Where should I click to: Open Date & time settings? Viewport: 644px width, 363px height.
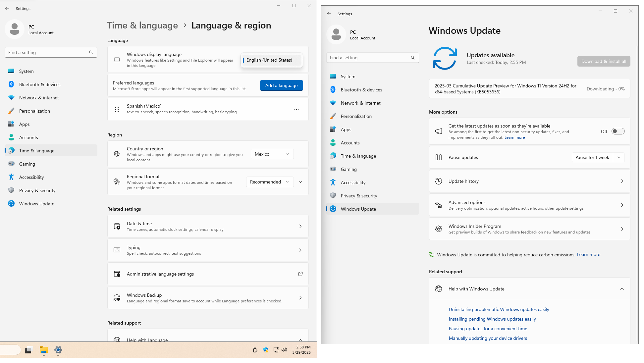coord(208,226)
